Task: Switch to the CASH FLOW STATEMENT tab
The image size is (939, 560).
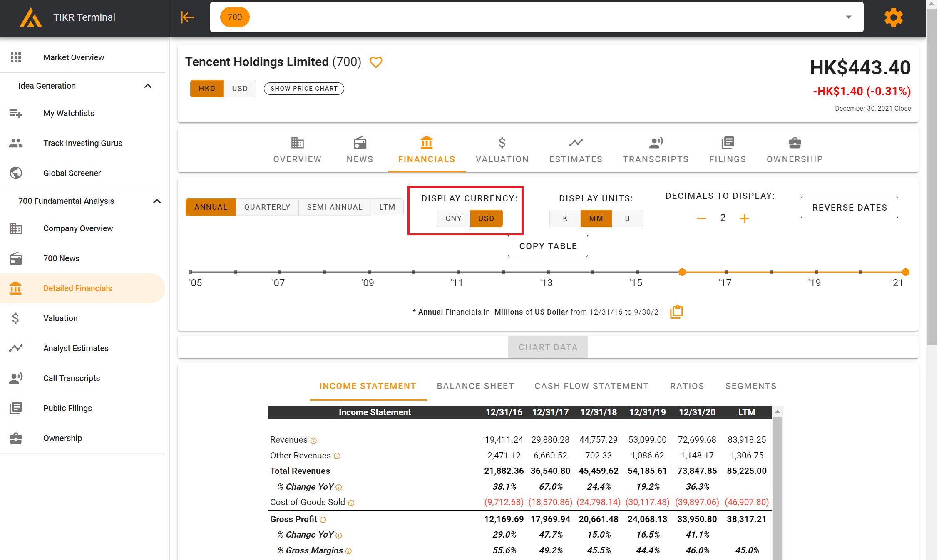Action: (591, 386)
